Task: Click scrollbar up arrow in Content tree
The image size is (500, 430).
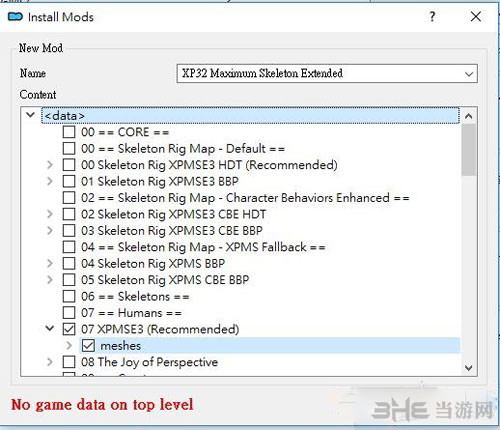Action: point(469,116)
